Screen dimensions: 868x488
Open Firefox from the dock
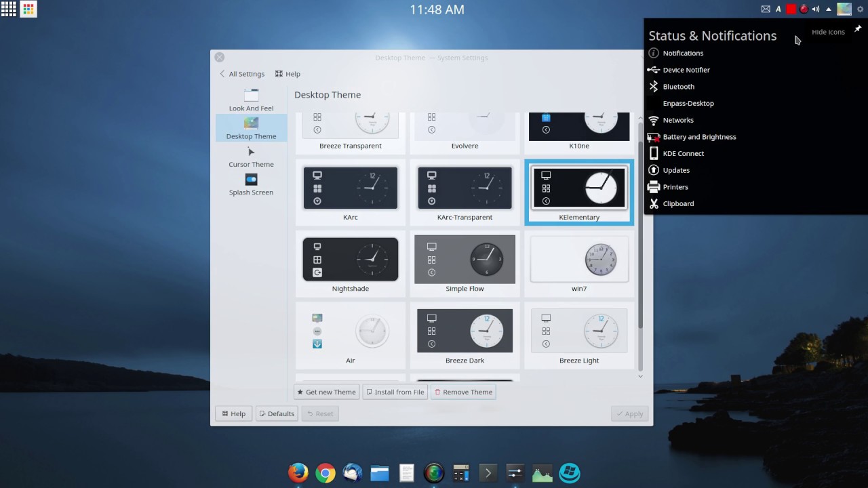coord(298,472)
